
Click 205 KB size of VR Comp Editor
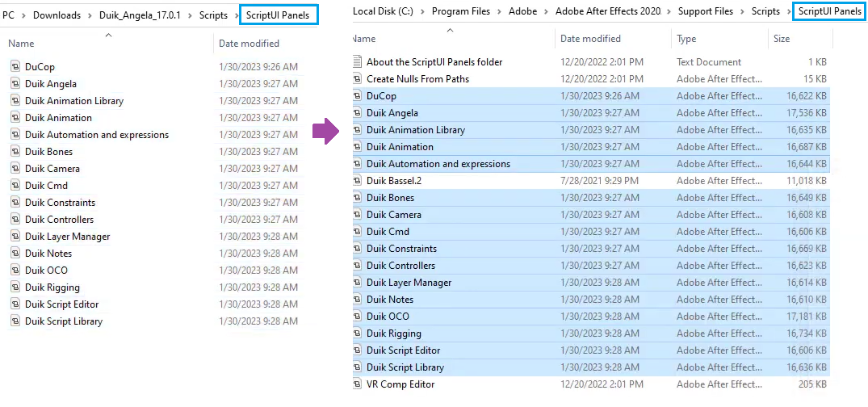(812, 384)
